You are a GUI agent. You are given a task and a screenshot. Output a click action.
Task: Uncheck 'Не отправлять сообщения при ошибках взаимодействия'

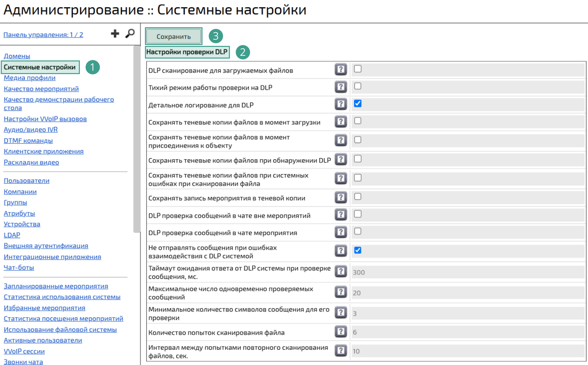coord(358,250)
